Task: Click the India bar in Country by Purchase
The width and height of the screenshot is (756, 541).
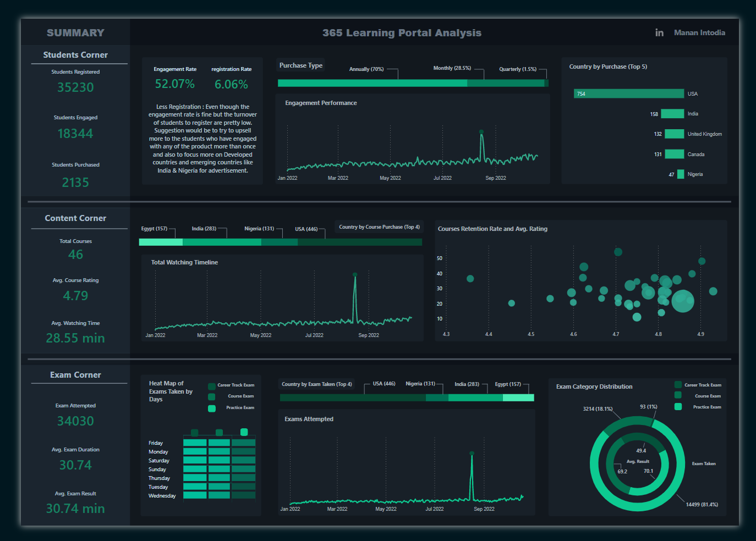Action: pyautogui.click(x=672, y=114)
